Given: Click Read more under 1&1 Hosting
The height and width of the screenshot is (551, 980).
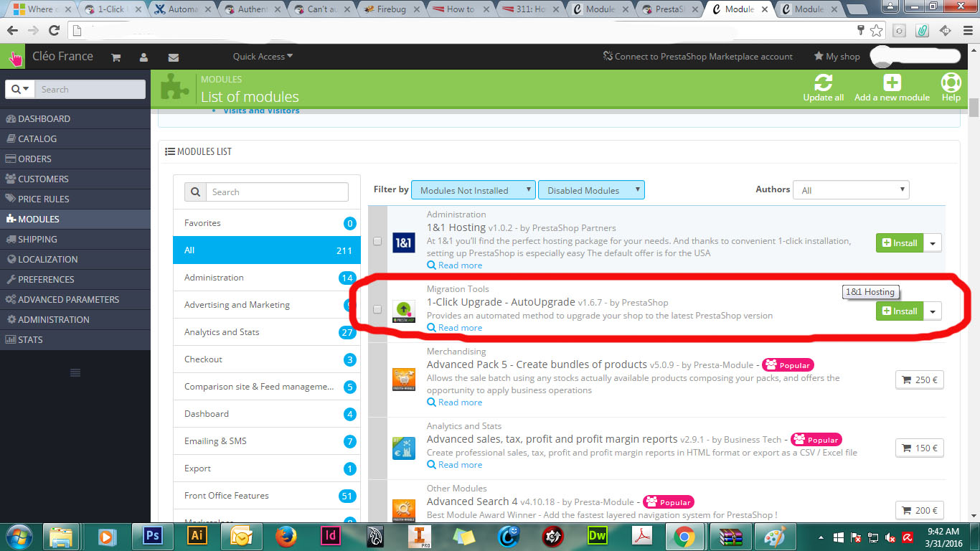Looking at the screenshot, I should pyautogui.click(x=455, y=265).
